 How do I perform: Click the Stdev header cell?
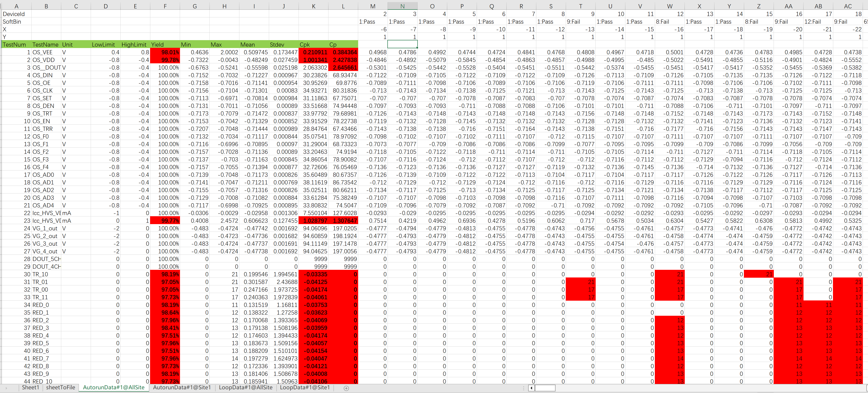pyautogui.click(x=284, y=45)
